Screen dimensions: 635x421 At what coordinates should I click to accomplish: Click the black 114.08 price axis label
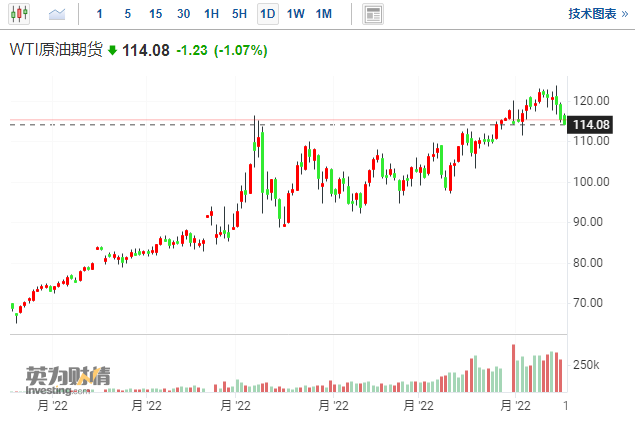point(590,125)
